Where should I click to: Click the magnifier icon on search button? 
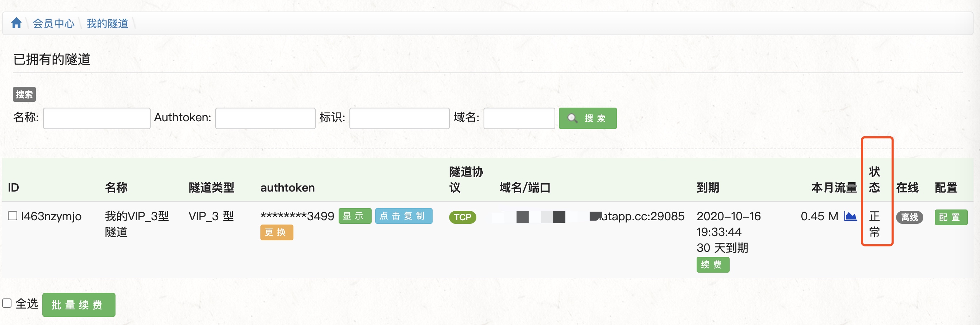pyautogui.click(x=572, y=118)
